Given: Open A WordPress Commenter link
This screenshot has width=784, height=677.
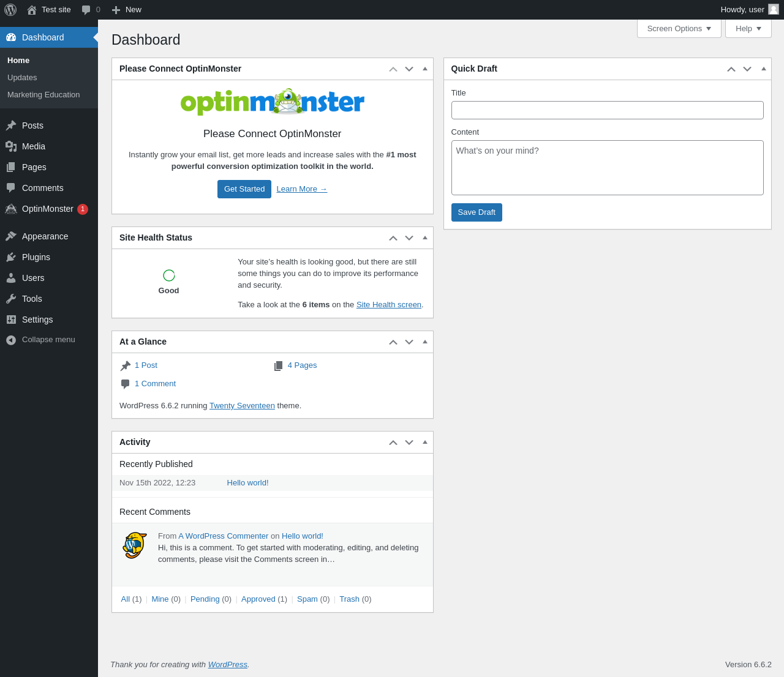Looking at the screenshot, I should tap(224, 536).
